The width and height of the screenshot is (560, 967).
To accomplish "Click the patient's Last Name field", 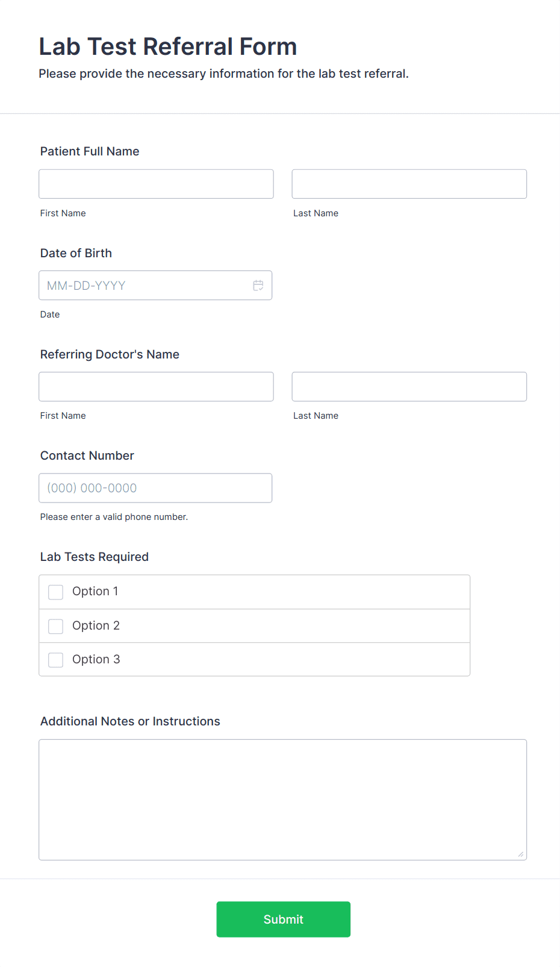I will click(x=409, y=184).
